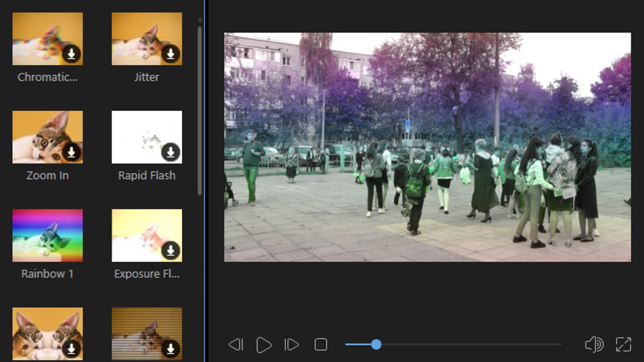Screen dimensions: 644x362
Task: Click the Jitter effect label
Action: click(147, 77)
